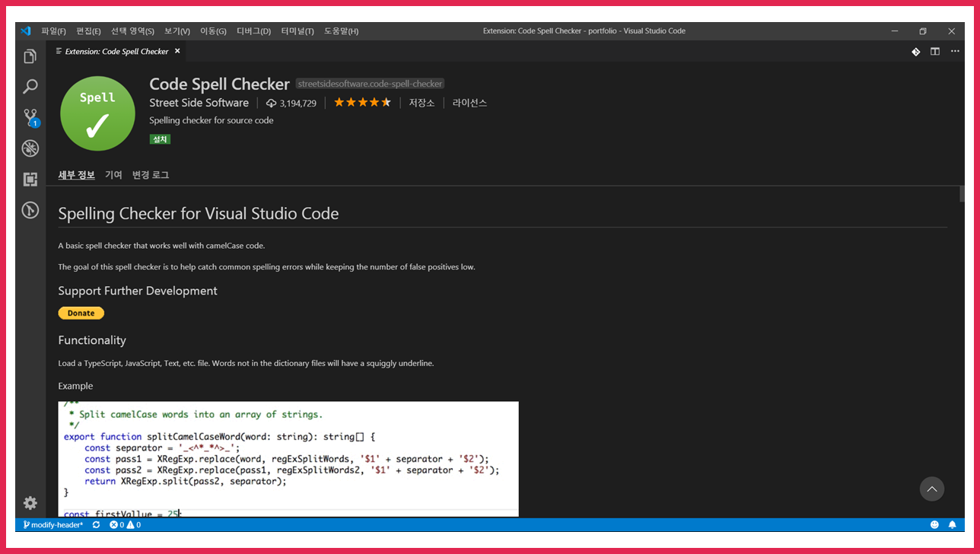Switch to the 변경 로그 tab
Screen dimensions: 980x554
coord(151,175)
